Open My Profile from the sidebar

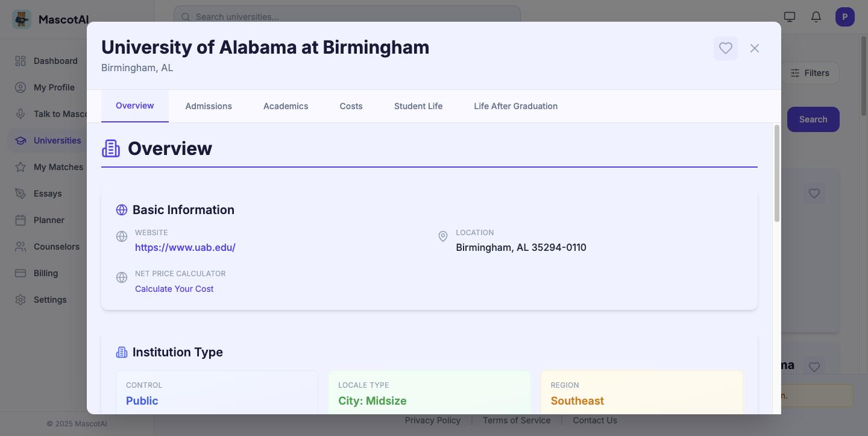[54, 87]
